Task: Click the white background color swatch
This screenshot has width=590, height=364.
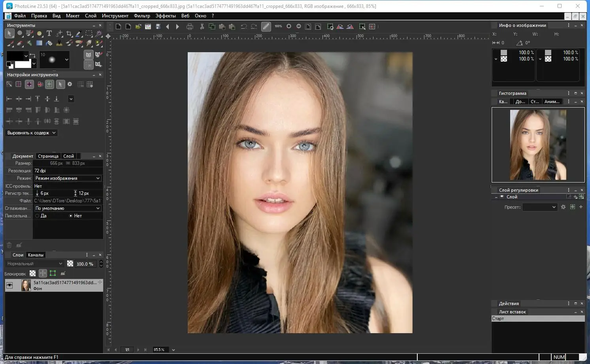Action: click(x=23, y=64)
